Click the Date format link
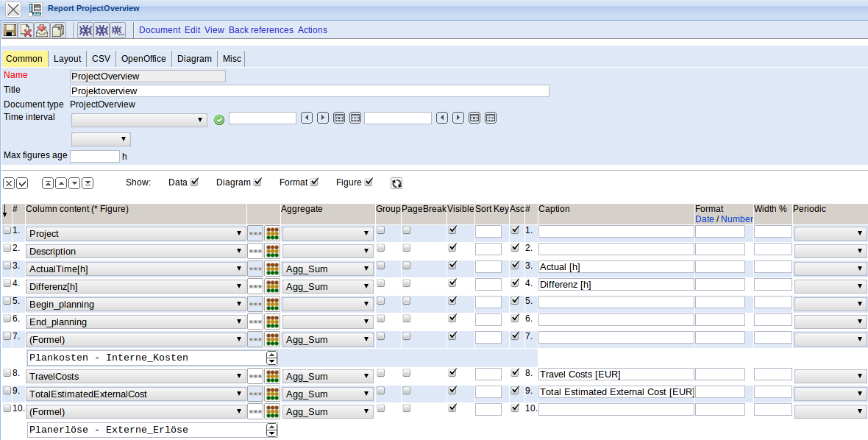Viewport: 868px width, 440px height. [x=704, y=219]
